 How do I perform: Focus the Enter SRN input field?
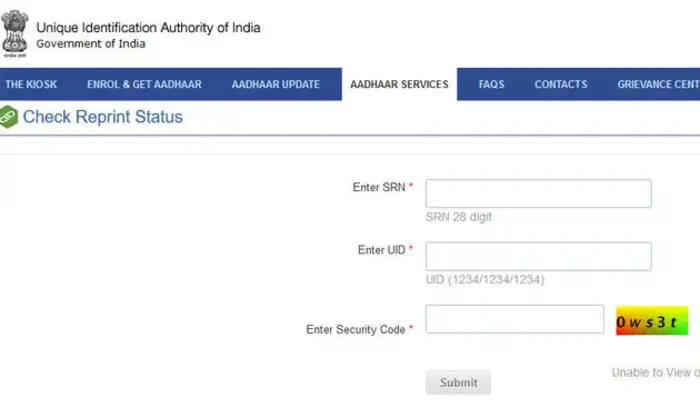click(x=538, y=193)
